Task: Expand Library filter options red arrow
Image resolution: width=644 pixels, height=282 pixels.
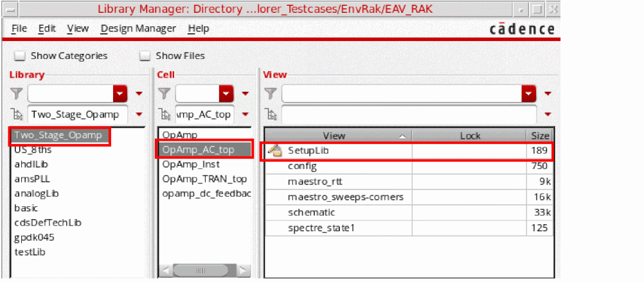Action: click(x=139, y=94)
